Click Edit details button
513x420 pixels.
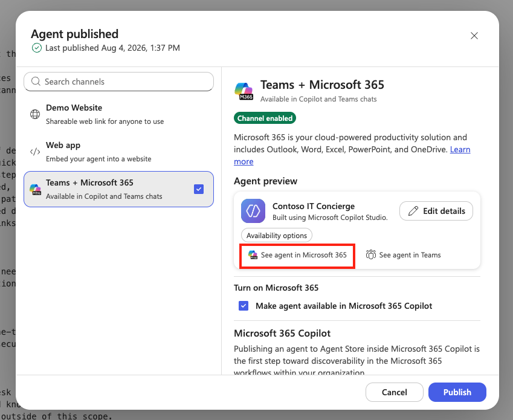[x=436, y=211]
